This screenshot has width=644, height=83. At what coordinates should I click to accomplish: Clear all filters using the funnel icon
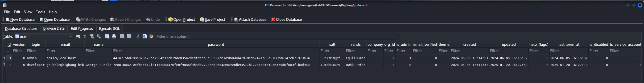pos(92,36)
